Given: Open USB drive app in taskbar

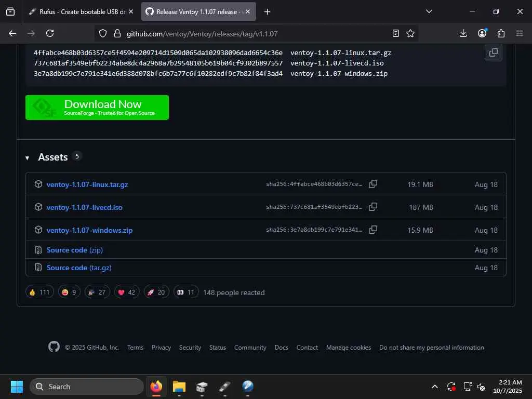Looking at the screenshot, I should [x=224, y=387].
